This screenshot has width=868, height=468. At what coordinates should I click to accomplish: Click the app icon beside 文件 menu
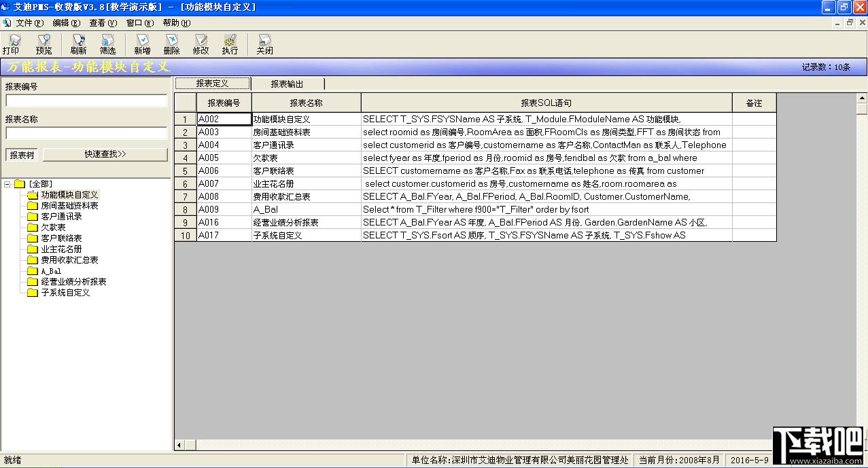(x=7, y=23)
